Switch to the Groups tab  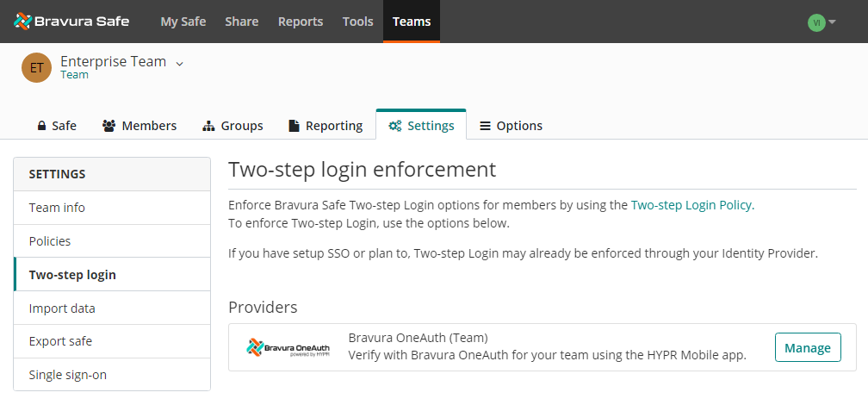click(x=232, y=126)
